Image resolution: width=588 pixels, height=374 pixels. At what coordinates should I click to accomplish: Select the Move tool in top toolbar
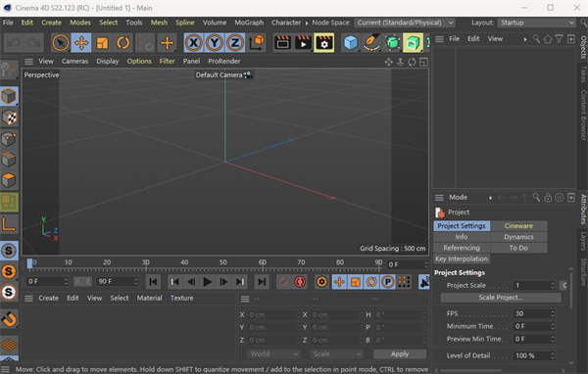pyautogui.click(x=81, y=43)
